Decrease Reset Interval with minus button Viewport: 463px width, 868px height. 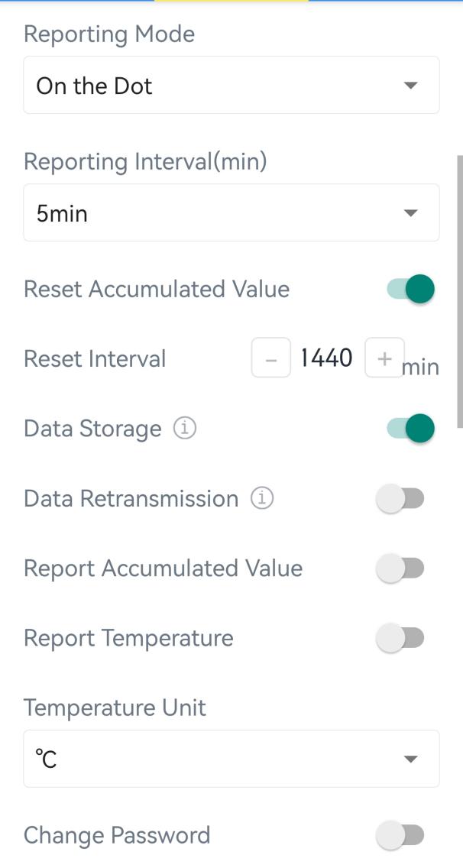point(271,358)
